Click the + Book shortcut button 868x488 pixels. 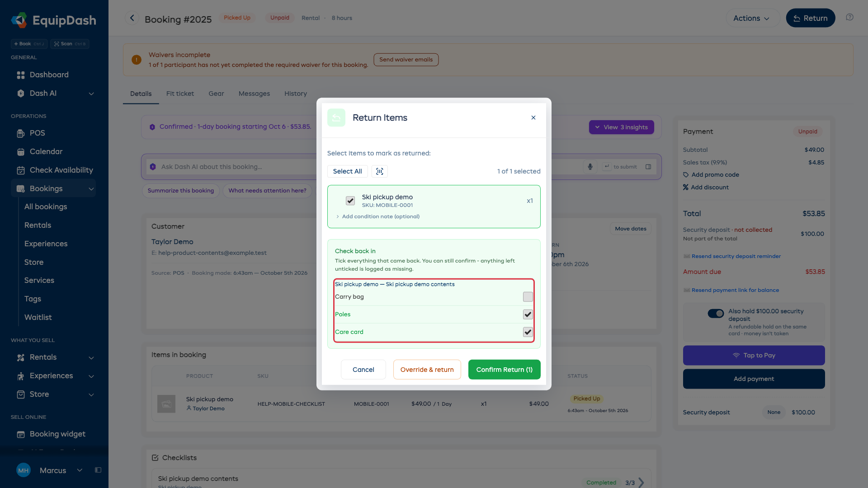[29, 44]
